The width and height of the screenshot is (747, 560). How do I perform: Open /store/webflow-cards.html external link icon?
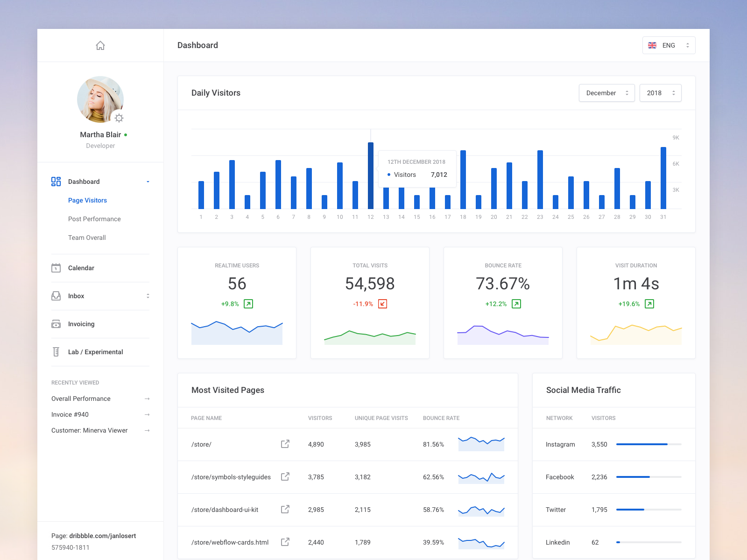[285, 542]
